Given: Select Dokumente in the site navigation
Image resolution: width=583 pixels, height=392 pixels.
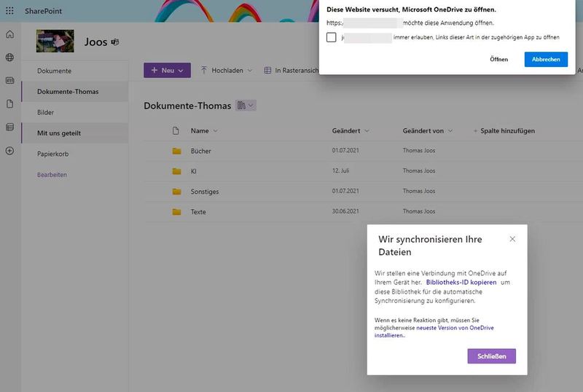Looking at the screenshot, I should point(54,71).
